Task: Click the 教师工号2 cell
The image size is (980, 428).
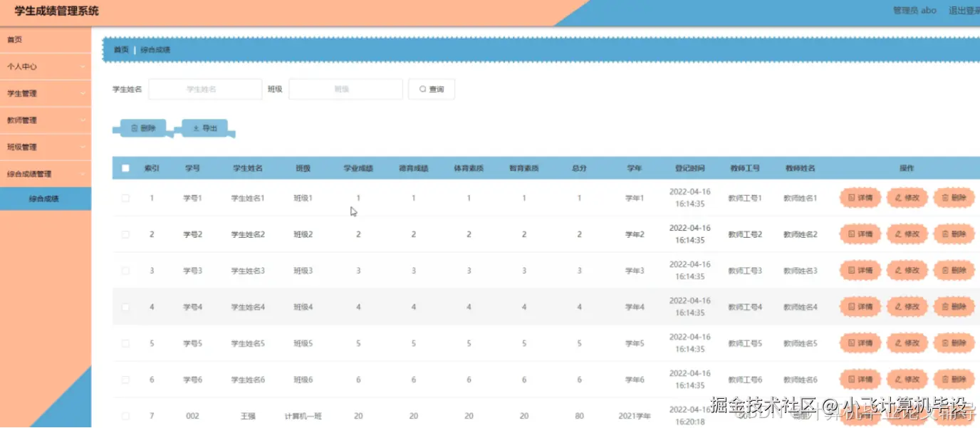Action: coord(745,234)
